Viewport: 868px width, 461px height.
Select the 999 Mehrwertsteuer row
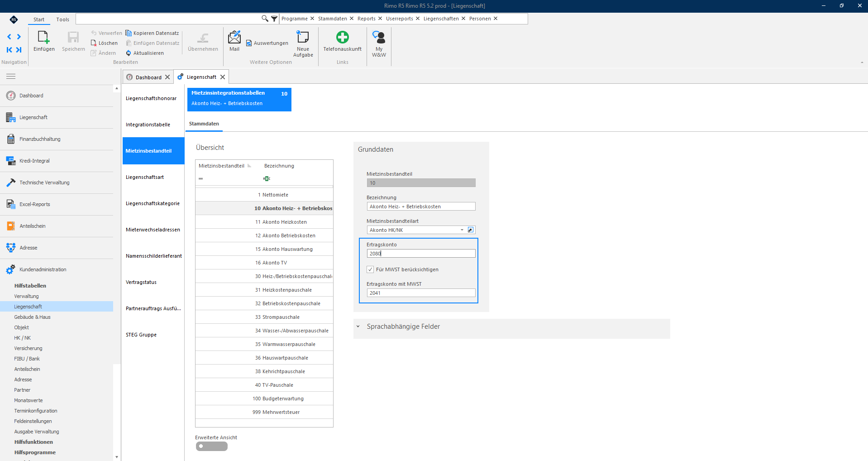coord(264,412)
